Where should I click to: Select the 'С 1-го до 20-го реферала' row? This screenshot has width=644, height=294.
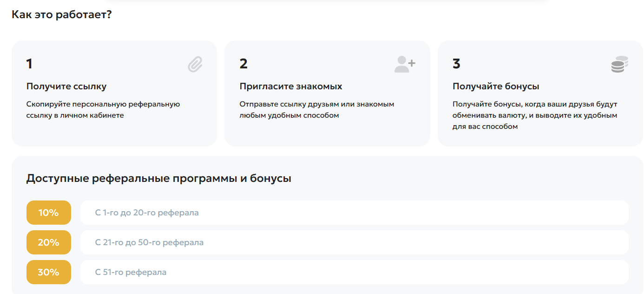(354, 213)
